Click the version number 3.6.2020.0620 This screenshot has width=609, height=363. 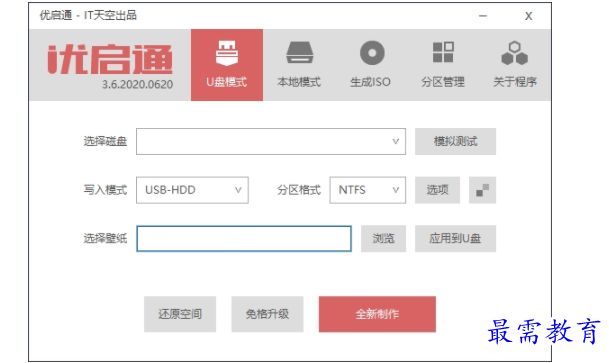pyautogui.click(x=137, y=84)
